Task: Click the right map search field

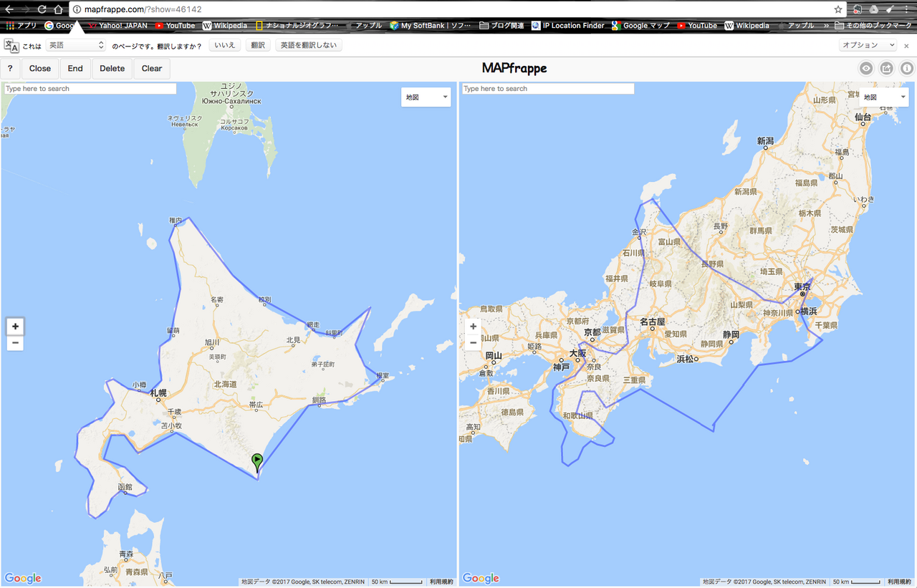Action: (x=548, y=89)
